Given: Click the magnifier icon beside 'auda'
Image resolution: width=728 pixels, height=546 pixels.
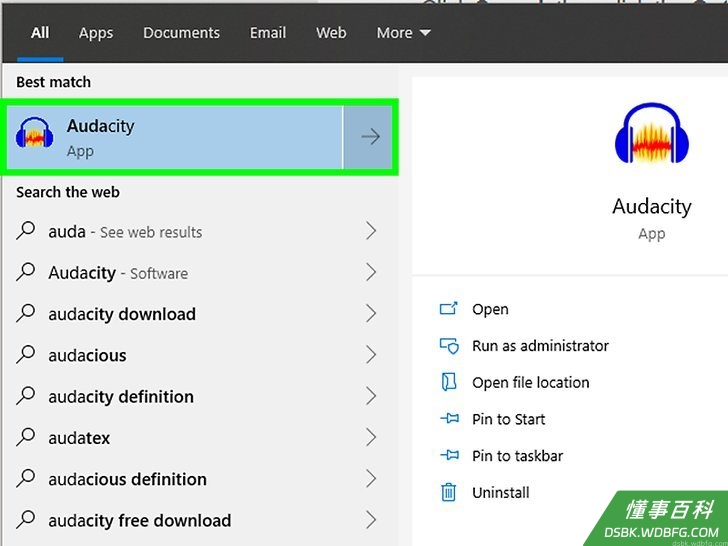Looking at the screenshot, I should point(26,230).
